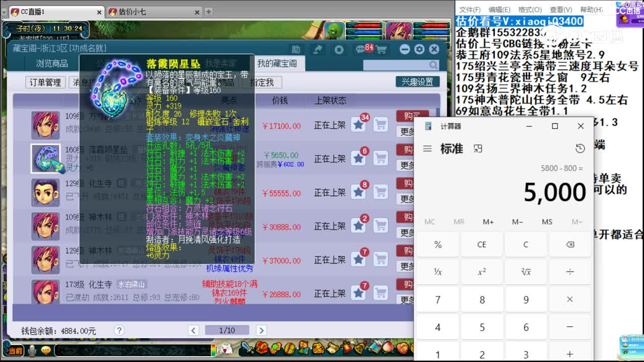Click the search input box in treasure pavilion
This screenshot has height=362, width=644.
click(395, 65)
